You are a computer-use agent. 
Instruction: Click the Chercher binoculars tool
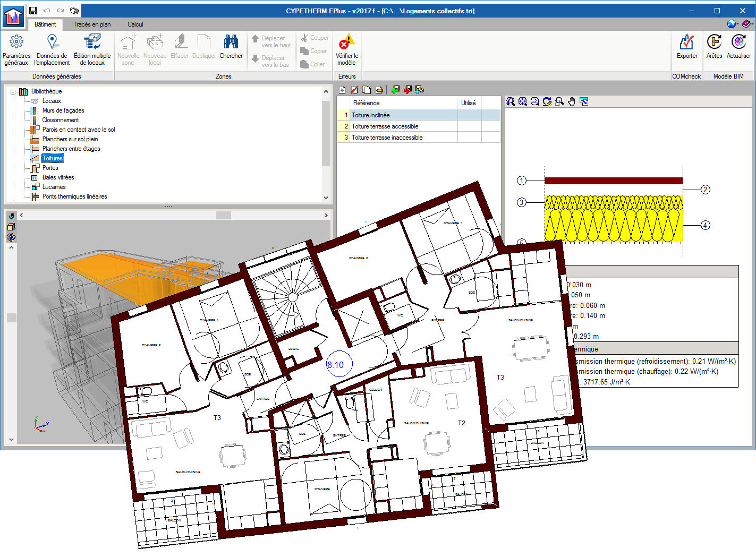(x=231, y=47)
